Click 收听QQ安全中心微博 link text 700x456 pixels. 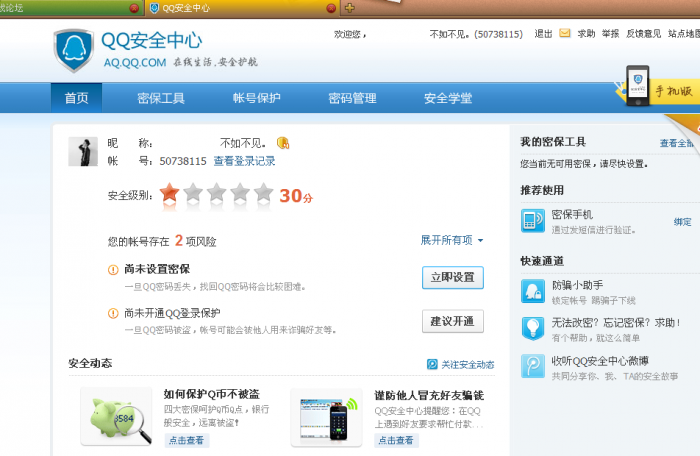(600, 360)
